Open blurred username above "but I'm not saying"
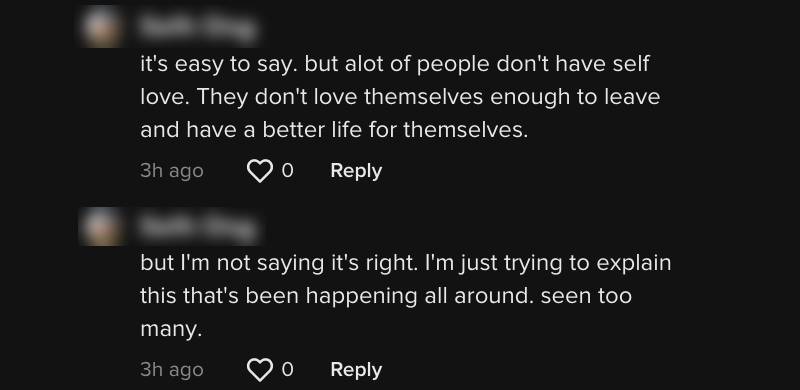800x390 pixels. coord(197,226)
